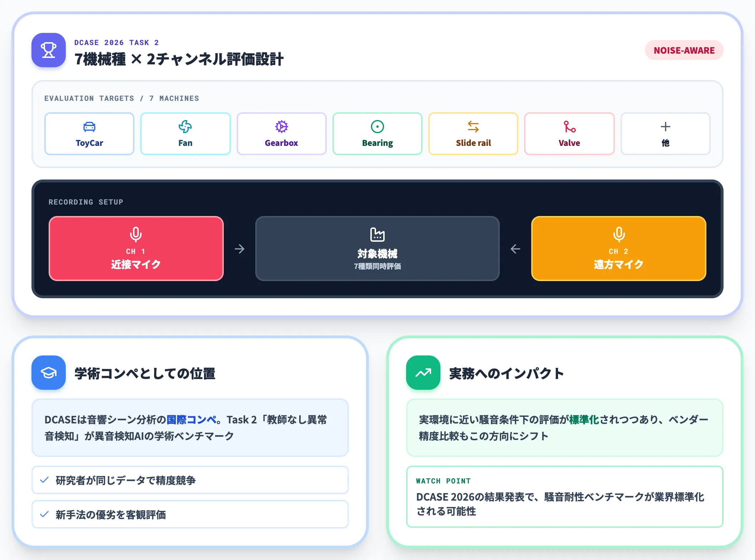
Task: Select the Bearing machine card
Action: click(377, 134)
